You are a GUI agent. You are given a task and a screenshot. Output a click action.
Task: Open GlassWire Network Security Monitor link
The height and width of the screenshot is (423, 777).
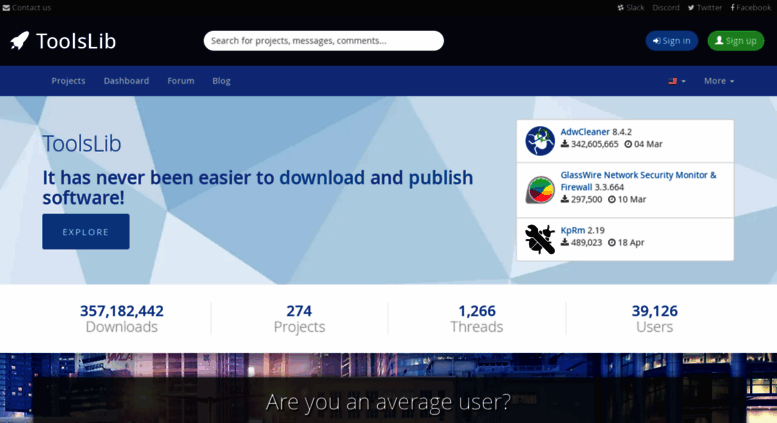pyautogui.click(x=638, y=181)
